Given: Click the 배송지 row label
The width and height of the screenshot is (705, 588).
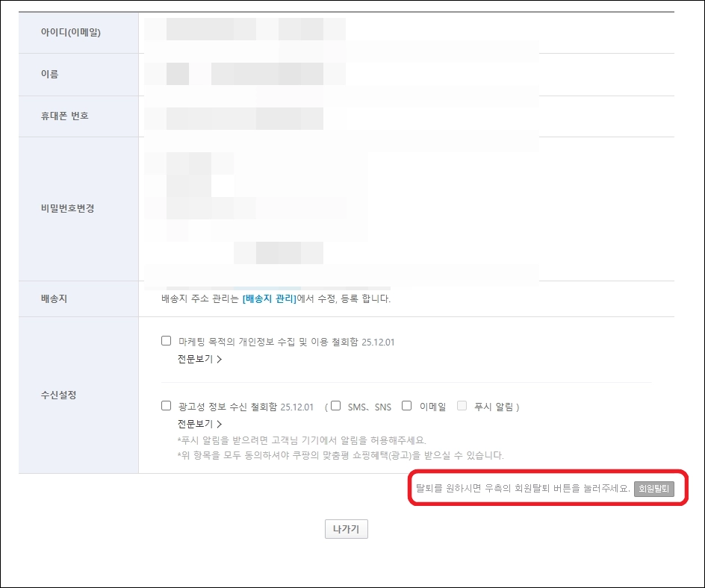Looking at the screenshot, I should 55,299.
